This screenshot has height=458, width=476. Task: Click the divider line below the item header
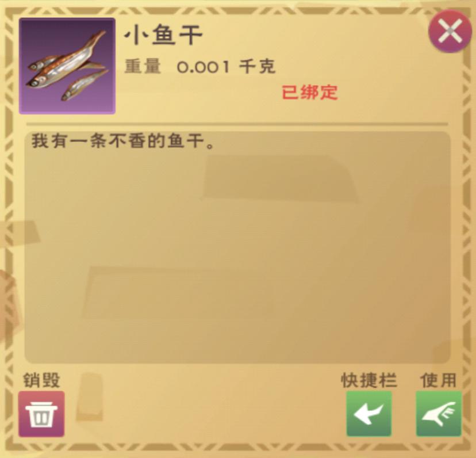(237, 124)
